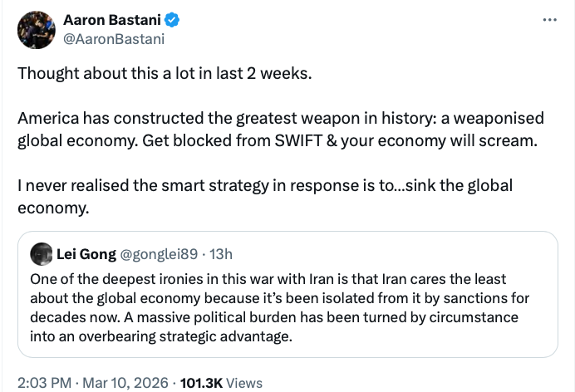Click the Views label
This screenshot has width=575, height=392.
coord(244,383)
